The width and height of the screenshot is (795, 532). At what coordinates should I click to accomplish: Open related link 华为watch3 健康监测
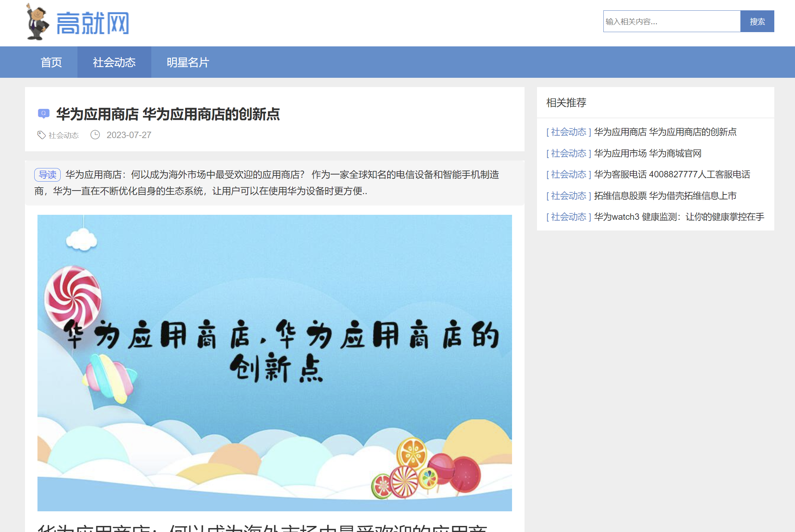point(679,217)
